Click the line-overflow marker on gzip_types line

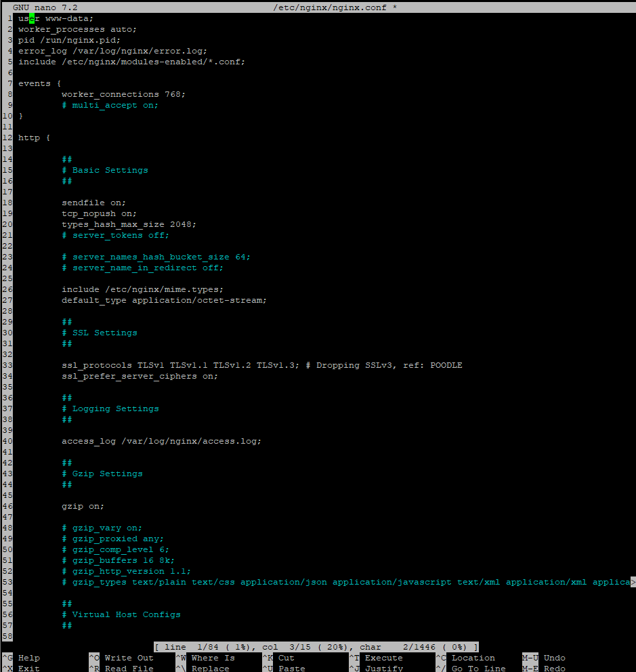633,582
